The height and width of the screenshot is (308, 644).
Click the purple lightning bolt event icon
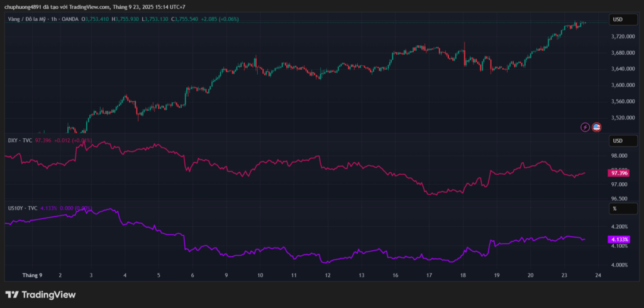tap(586, 127)
